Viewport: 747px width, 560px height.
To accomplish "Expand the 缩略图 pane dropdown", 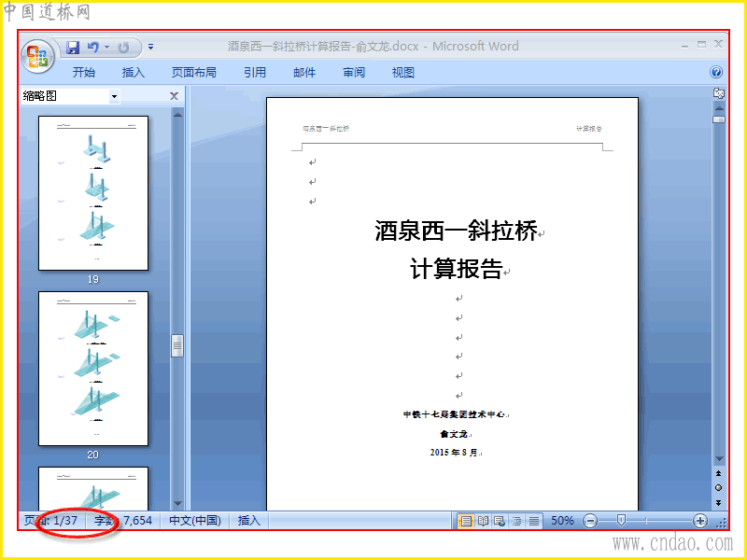I will [114, 96].
